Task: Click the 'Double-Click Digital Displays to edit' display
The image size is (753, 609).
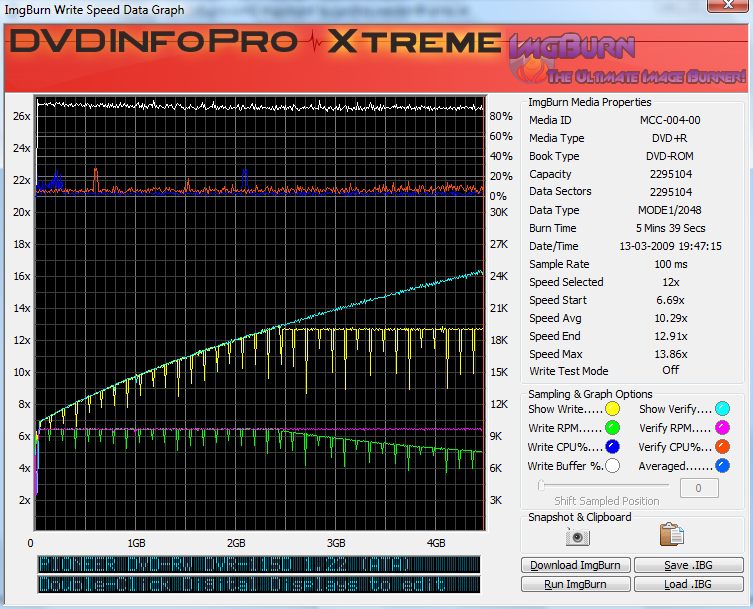Action: 259,584
